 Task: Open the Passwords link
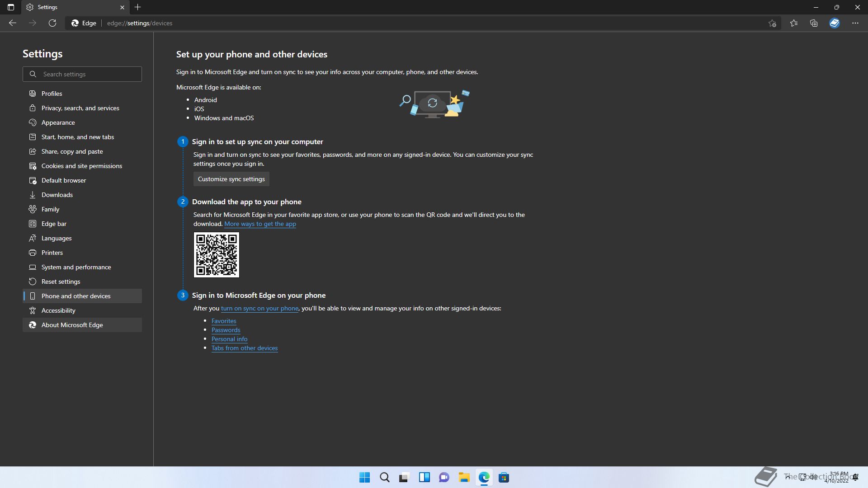(226, 330)
